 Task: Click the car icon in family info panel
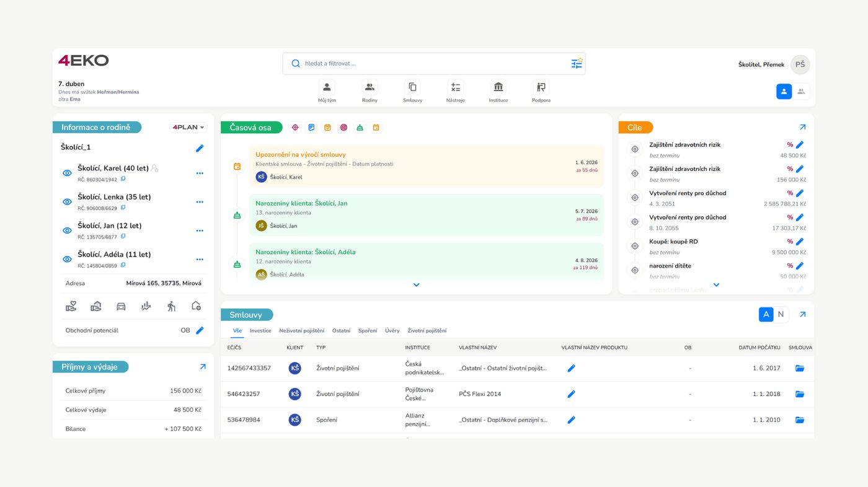(121, 305)
